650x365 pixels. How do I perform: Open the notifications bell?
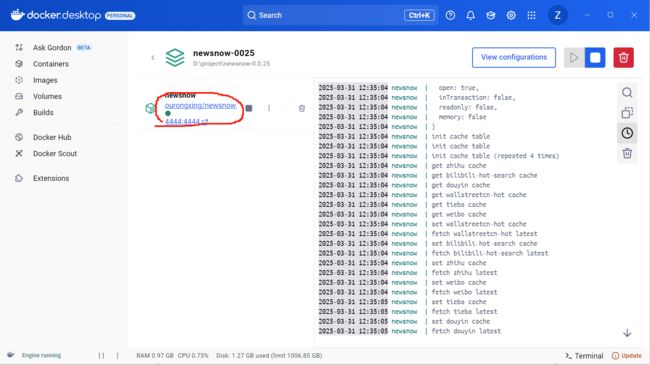tap(471, 15)
